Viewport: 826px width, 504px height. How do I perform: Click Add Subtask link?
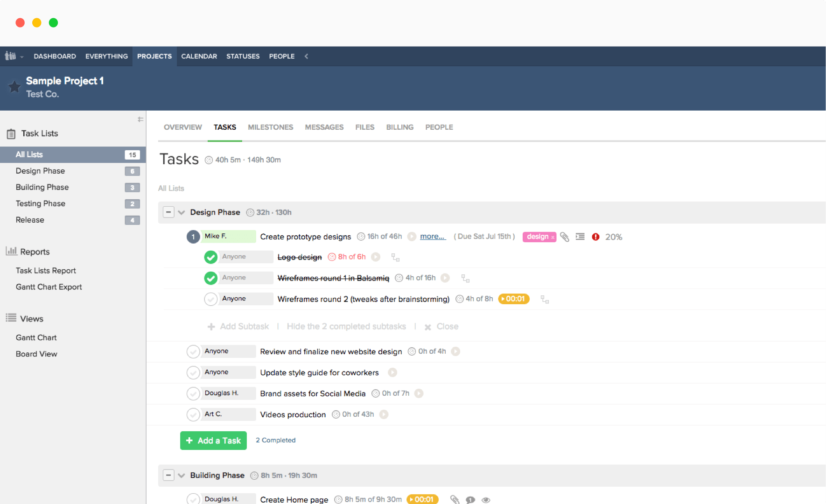(x=238, y=327)
